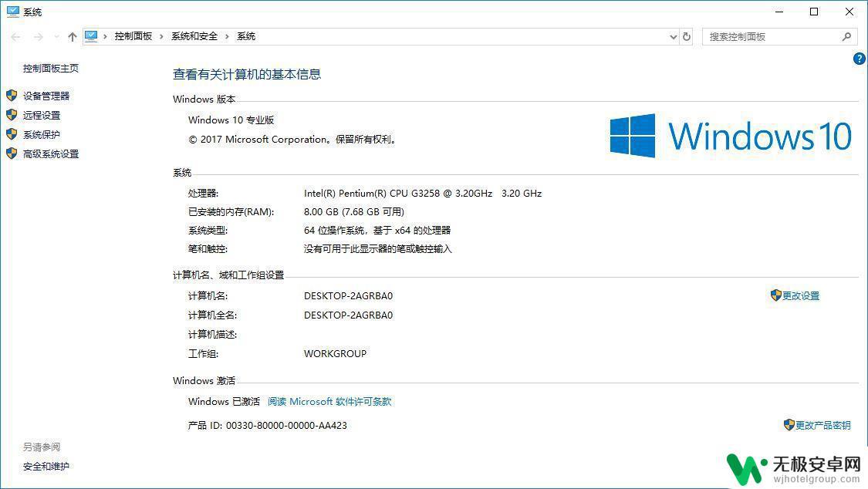Click the Windows 10 专业版 edition text
The image size is (868, 489).
[x=231, y=120]
